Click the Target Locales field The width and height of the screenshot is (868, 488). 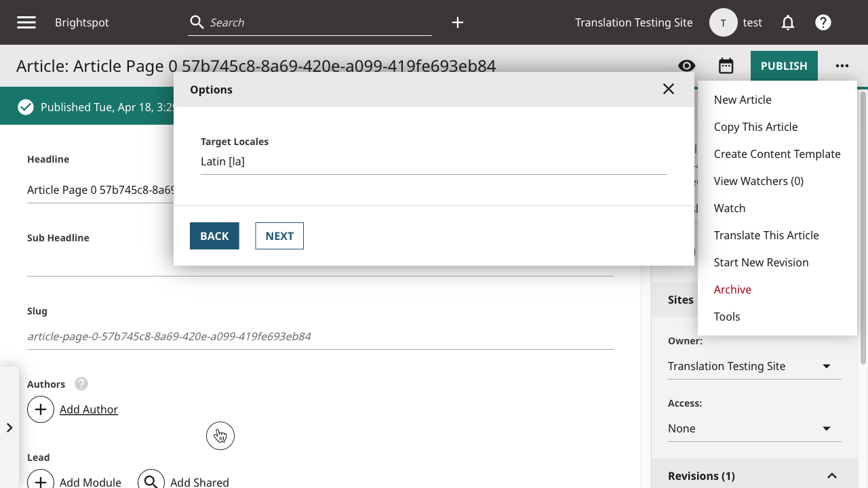tap(434, 162)
